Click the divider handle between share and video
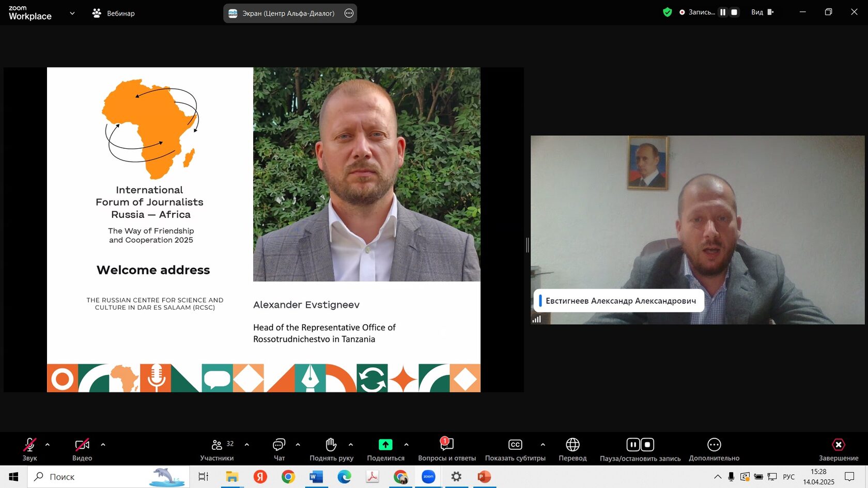The height and width of the screenshot is (488, 868). click(527, 245)
